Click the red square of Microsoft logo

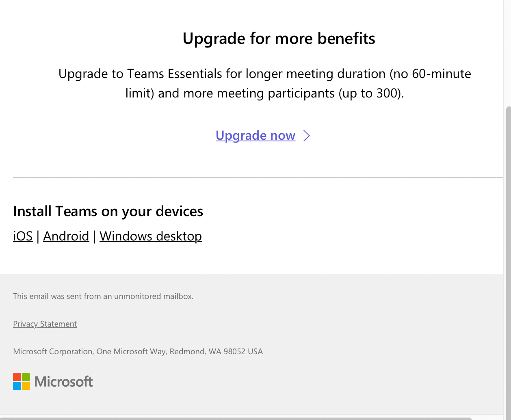click(17, 377)
